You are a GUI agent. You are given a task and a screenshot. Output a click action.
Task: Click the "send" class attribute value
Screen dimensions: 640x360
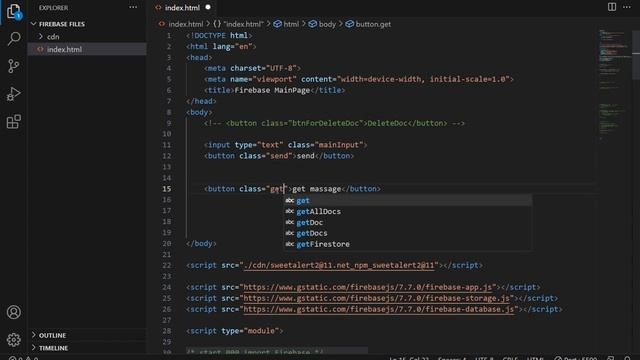click(279, 156)
